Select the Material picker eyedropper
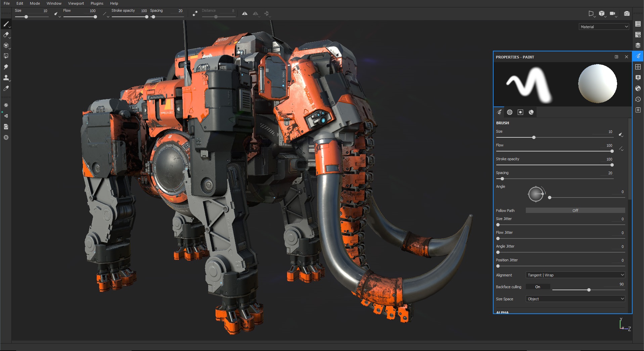 [6, 88]
